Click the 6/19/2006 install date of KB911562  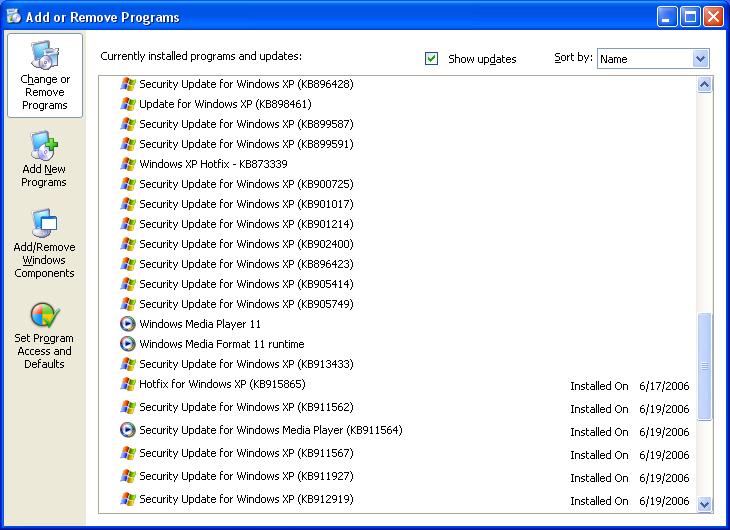(664, 409)
